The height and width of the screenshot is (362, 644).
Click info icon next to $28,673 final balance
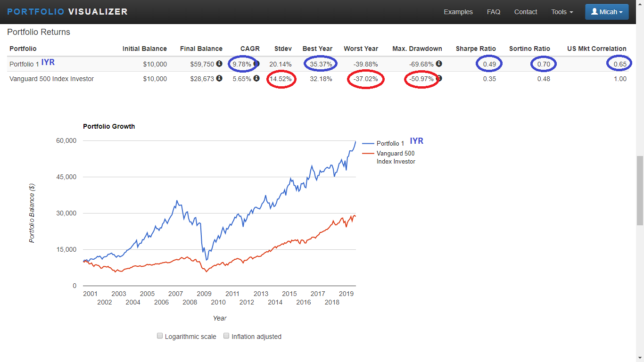coord(219,78)
